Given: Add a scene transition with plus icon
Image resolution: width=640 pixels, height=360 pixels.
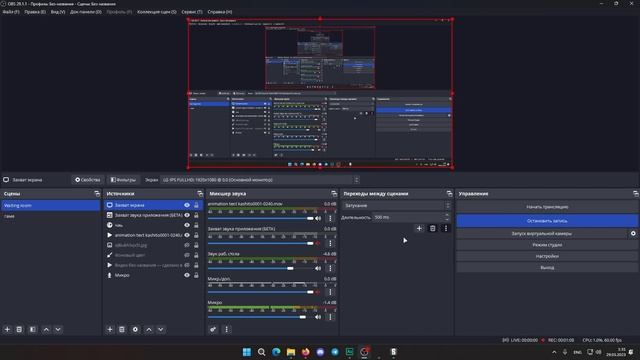Looking at the screenshot, I should point(419,229).
